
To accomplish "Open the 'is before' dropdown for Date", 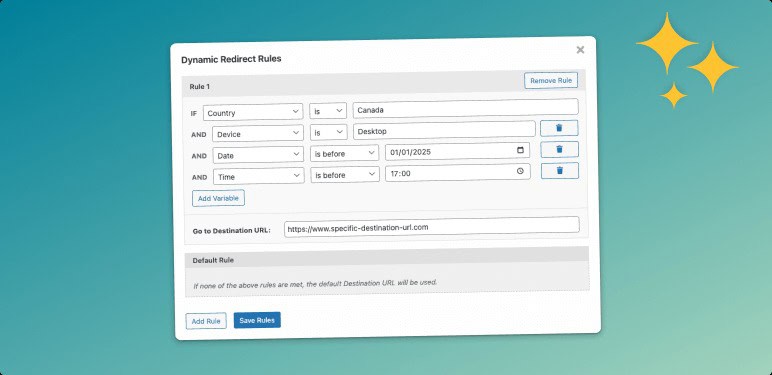I will [345, 154].
